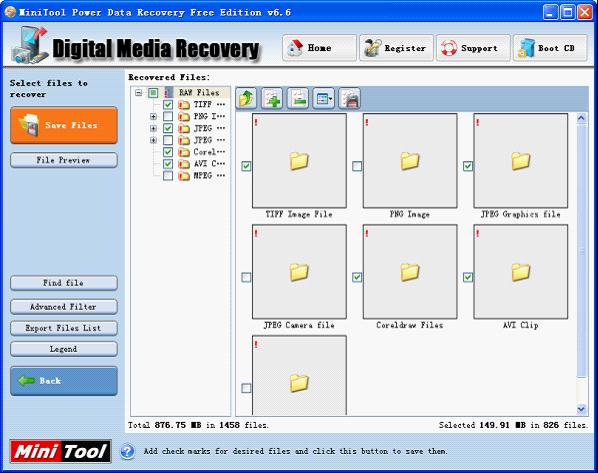
Task: Go up one folder level toolbar icon
Action: point(246,98)
